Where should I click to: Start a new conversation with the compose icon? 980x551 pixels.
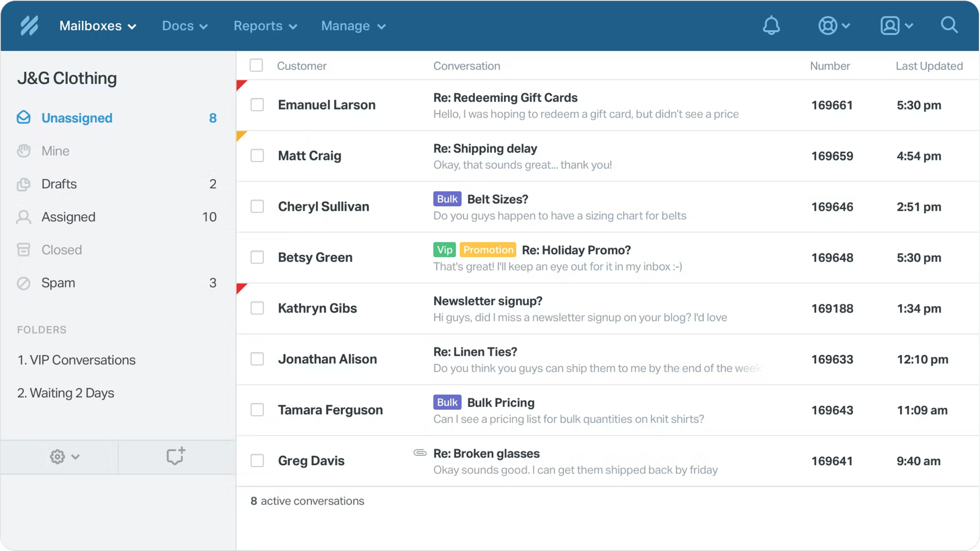click(x=176, y=457)
